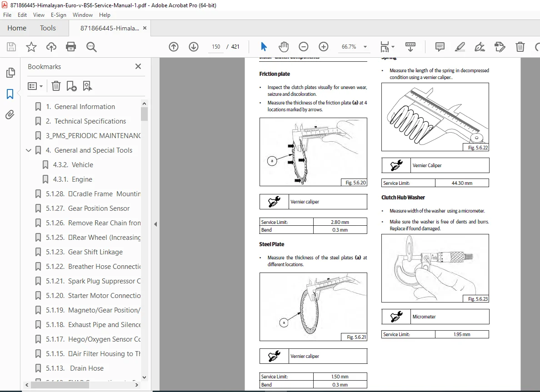
Task: Toggle the Bookmarks side panel icon
Action: pyautogui.click(x=10, y=94)
